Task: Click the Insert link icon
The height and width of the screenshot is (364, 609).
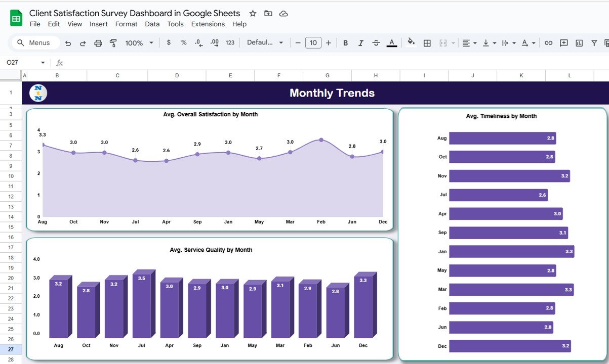Action: 548,43
